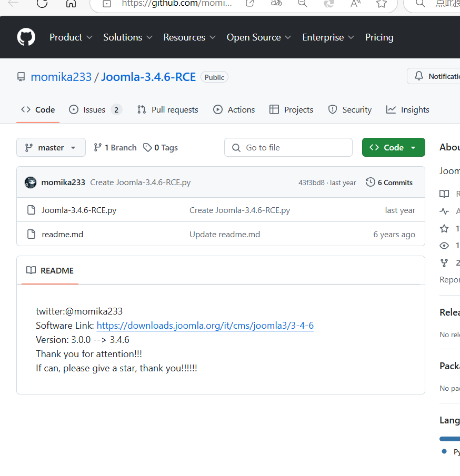
Task: Click the translate page icon
Action: tap(276, 3)
